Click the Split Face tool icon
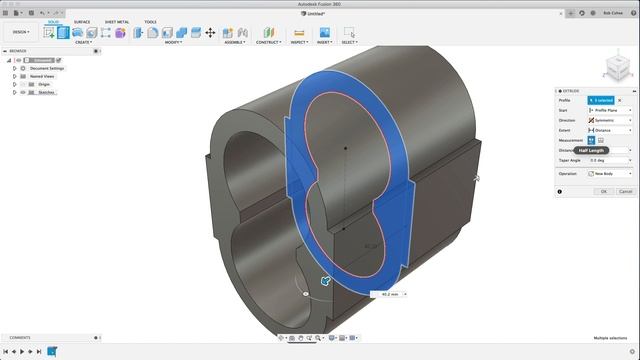 (x=196, y=33)
